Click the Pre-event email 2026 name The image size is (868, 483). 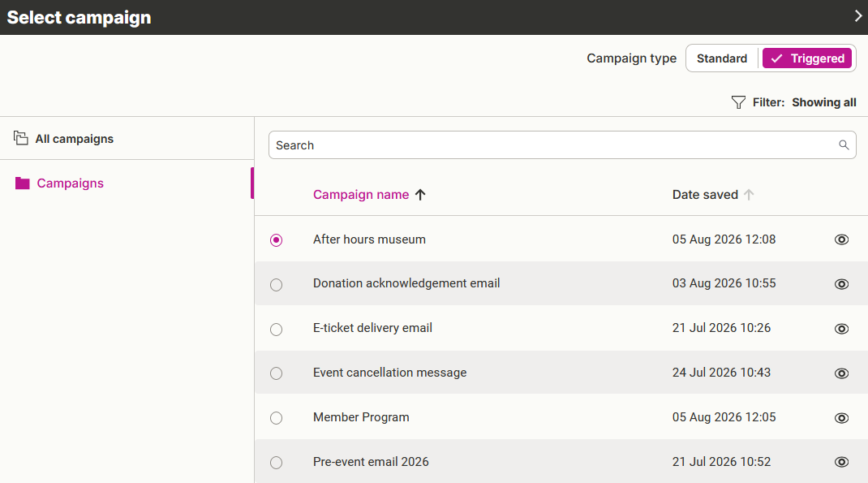click(371, 462)
